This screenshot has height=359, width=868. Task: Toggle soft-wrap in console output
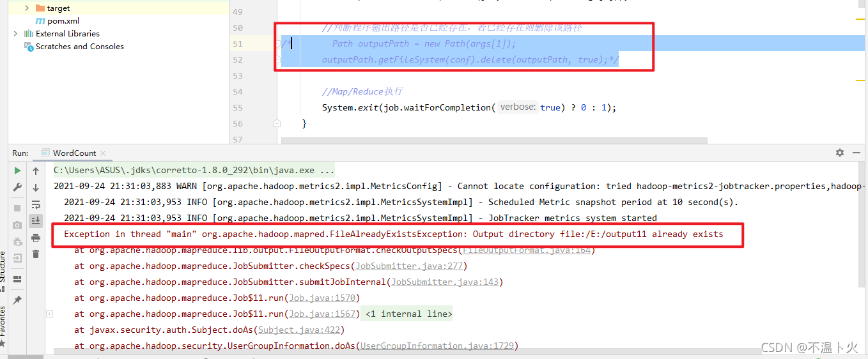point(36,204)
